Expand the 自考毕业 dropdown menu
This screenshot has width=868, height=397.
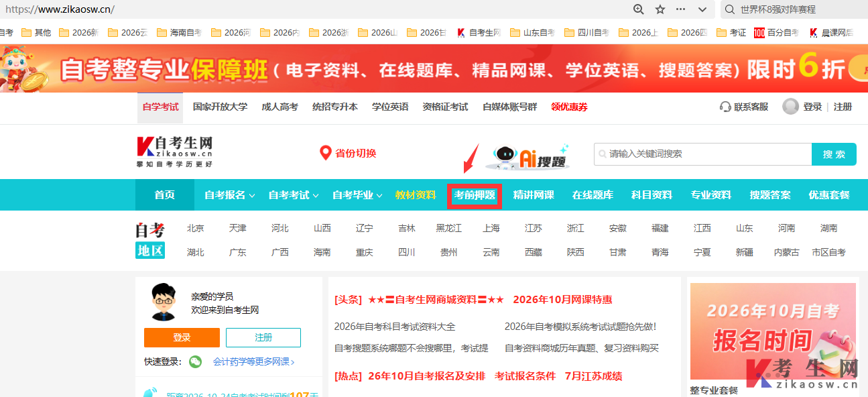pyautogui.click(x=357, y=195)
